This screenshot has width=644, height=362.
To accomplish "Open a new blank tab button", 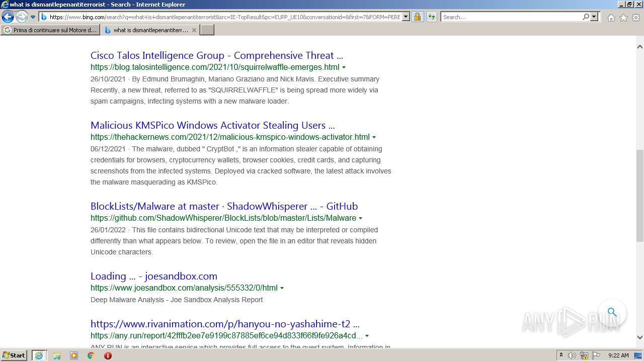I will tap(207, 30).
